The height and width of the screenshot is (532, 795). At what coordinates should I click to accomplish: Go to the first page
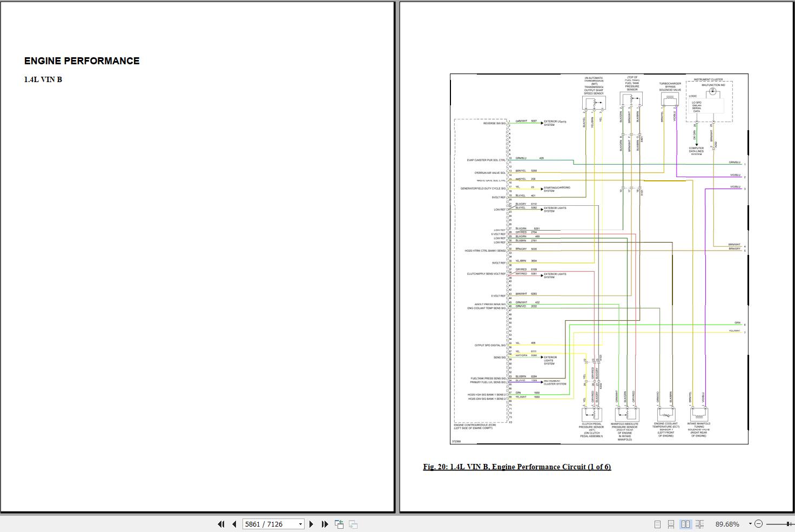pos(221,524)
